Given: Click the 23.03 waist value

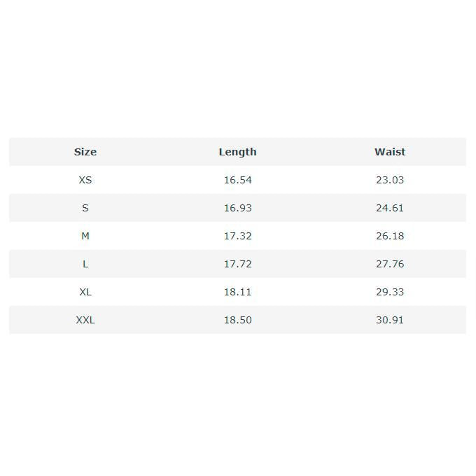Looking at the screenshot, I should coord(390,180).
